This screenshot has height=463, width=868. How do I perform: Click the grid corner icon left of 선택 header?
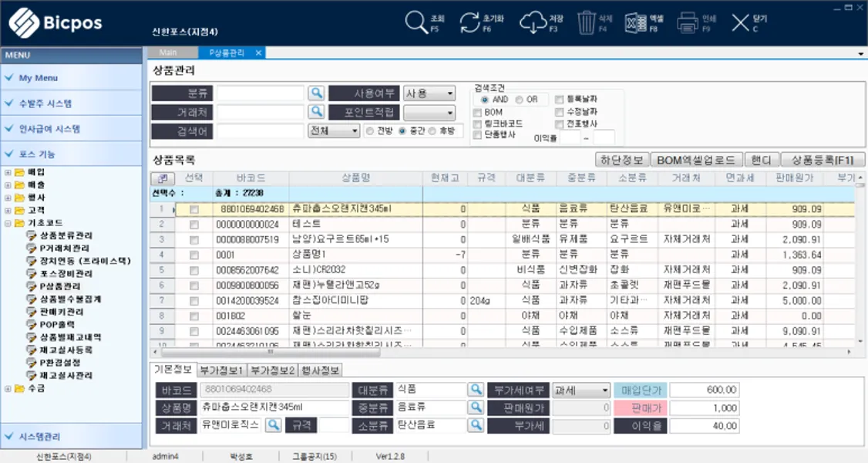163,178
